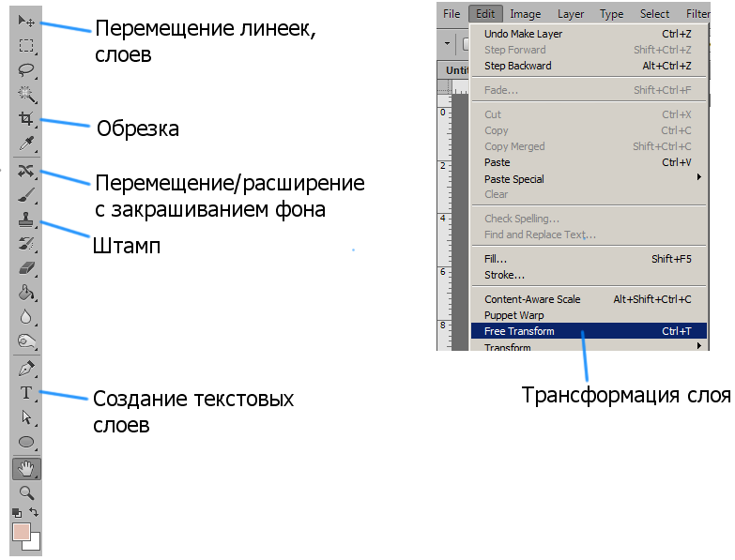Choose Paste from Edit menu
The width and height of the screenshot is (735, 560).
(589, 162)
